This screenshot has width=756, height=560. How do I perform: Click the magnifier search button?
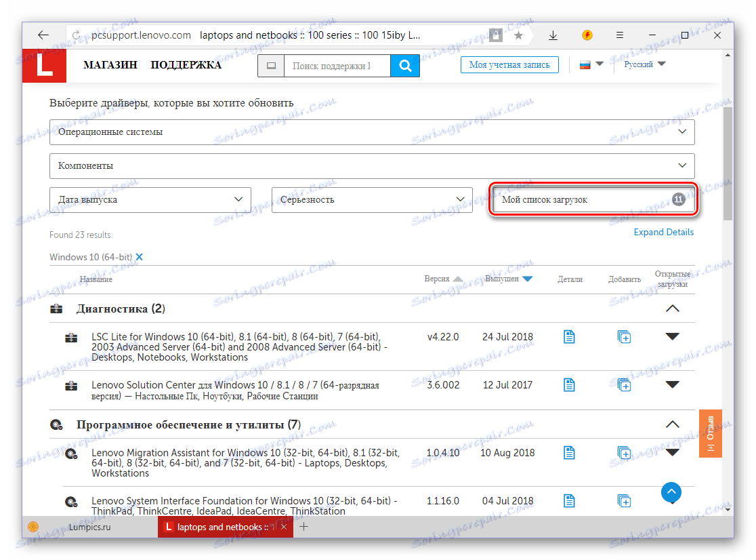click(405, 66)
